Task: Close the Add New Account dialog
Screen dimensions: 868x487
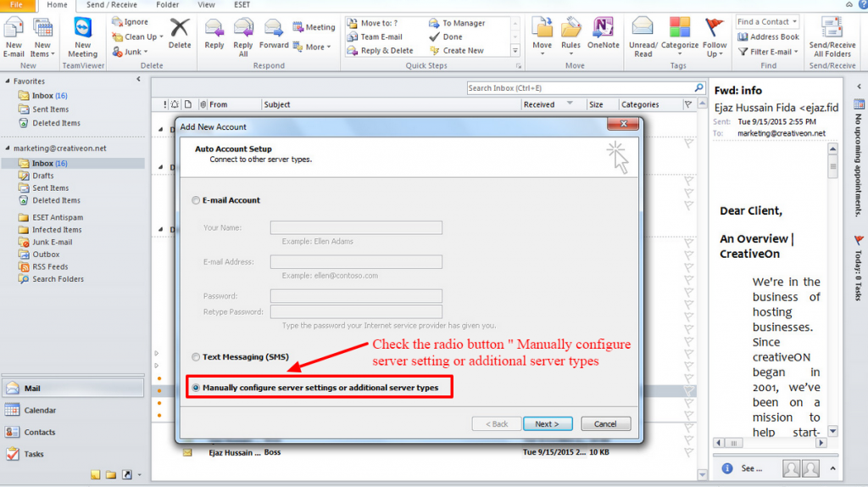Action: 623,124
